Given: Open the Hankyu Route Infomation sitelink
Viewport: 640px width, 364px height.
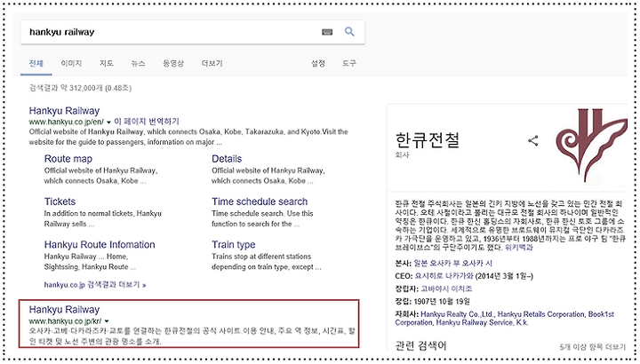Looking at the screenshot, I should tap(100, 244).
